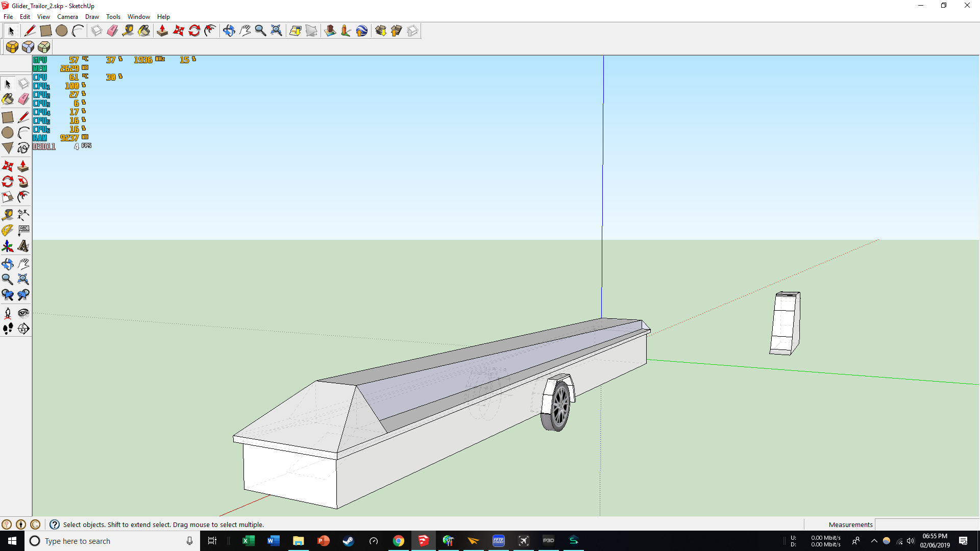980x551 pixels.
Task: Open Excel from the taskbar
Action: pyautogui.click(x=248, y=541)
